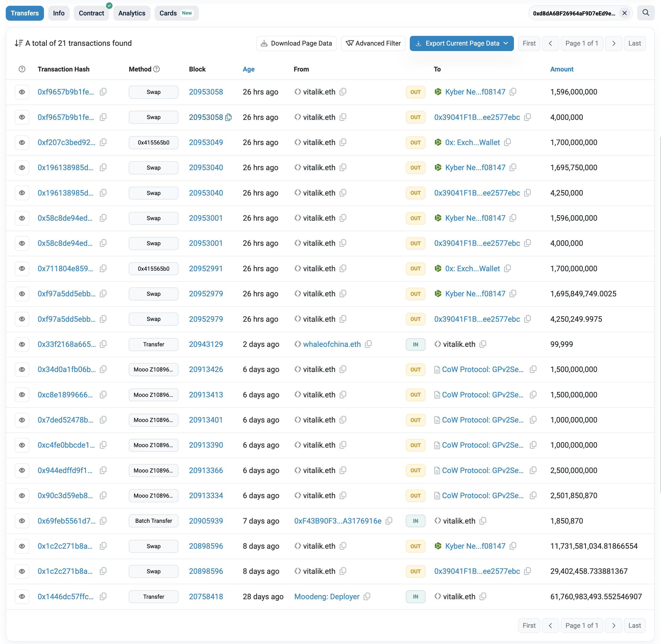
Task: Open the Analytics tab
Action: pyautogui.click(x=132, y=13)
